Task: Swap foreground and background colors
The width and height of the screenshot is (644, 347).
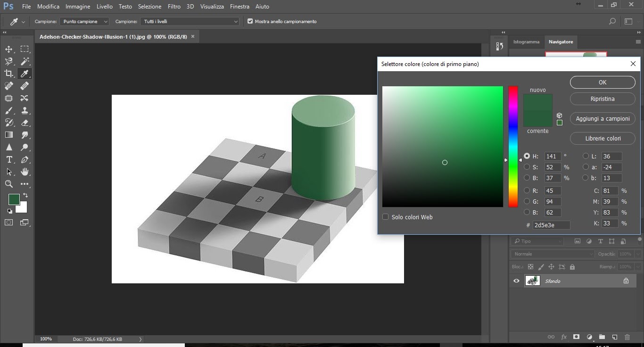Action: 25,195
